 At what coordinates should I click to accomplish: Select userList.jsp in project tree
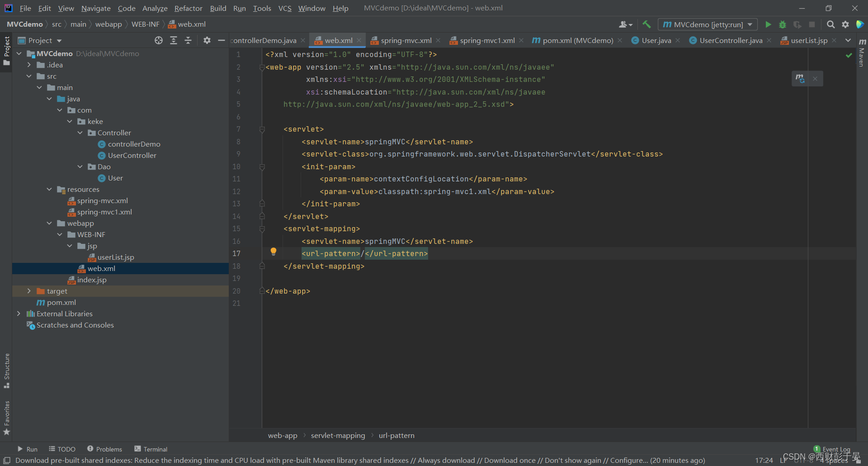pyautogui.click(x=116, y=257)
